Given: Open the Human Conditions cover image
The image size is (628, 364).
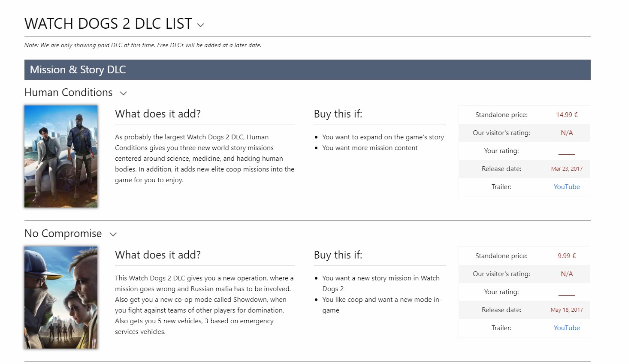Looking at the screenshot, I should (x=61, y=156).
